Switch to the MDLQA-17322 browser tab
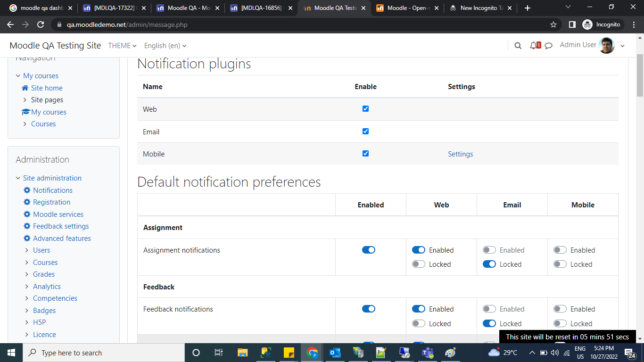Viewport: 644px width, 362px height. [x=113, y=8]
